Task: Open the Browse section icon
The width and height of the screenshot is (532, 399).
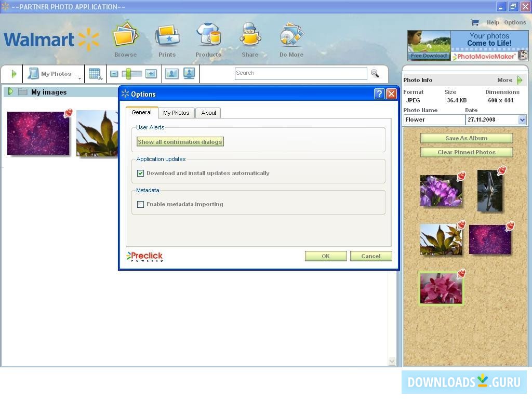Action: click(126, 35)
